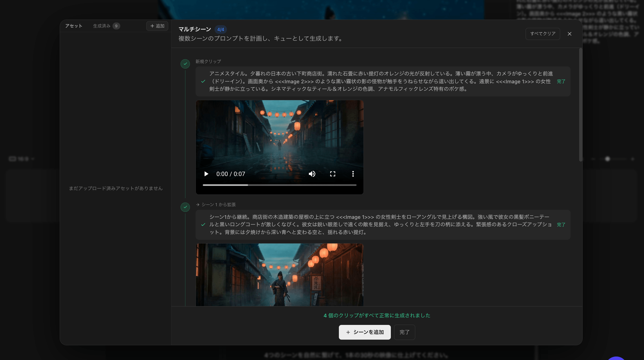This screenshot has height=360, width=644.
Task: Click the checkmark beside second prompt text
Action: tap(203, 224)
